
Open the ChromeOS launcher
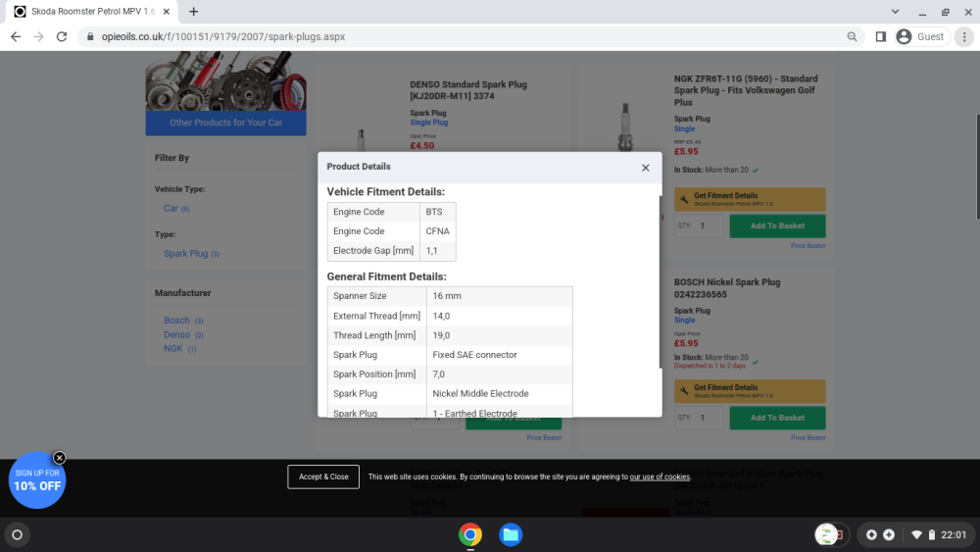[x=18, y=534]
